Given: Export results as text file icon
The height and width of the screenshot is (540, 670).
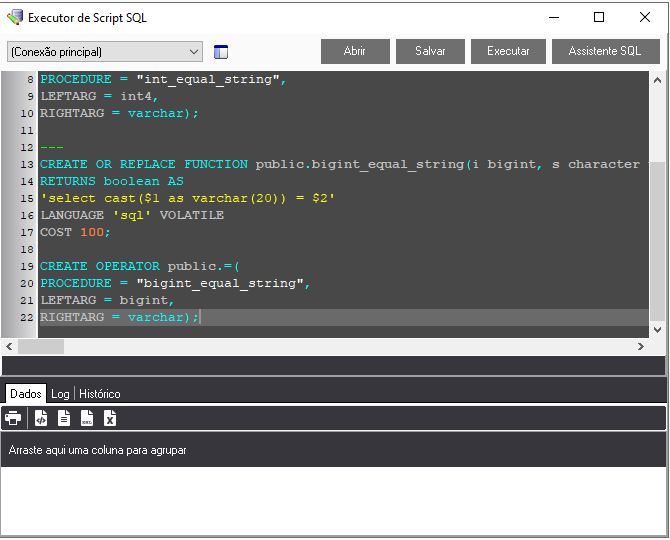Looking at the screenshot, I should pos(64,418).
